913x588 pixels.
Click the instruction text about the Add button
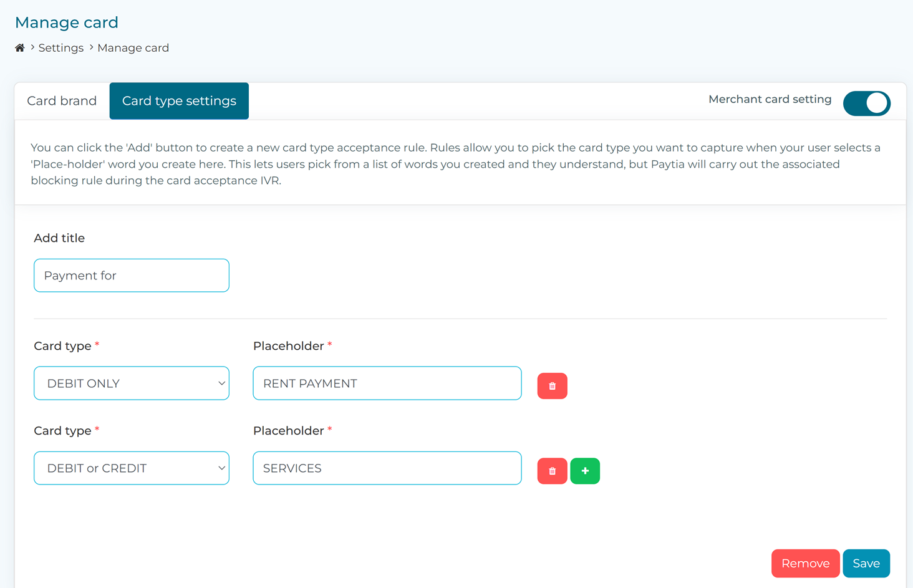point(455,163)
